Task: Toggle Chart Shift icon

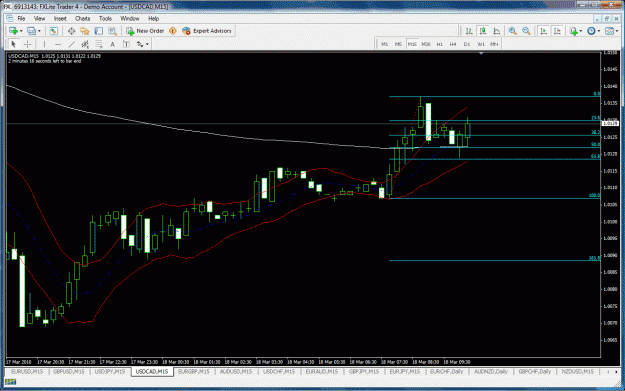Action: (557, 31)
